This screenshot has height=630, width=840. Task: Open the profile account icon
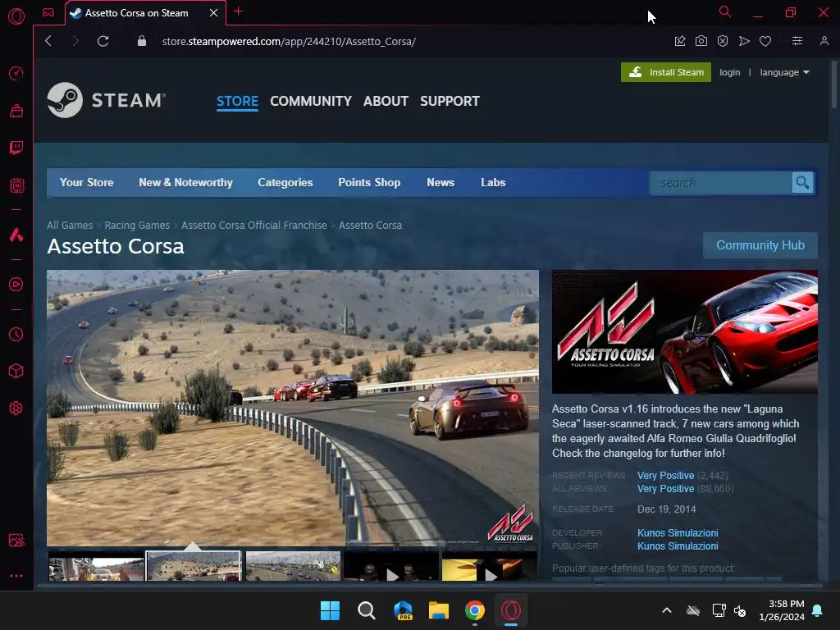tap(824, 41)
